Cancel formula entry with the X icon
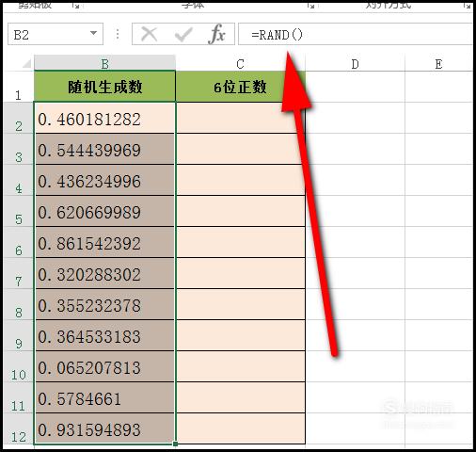This screenshot has width=476, height=452. click(150, 34)
